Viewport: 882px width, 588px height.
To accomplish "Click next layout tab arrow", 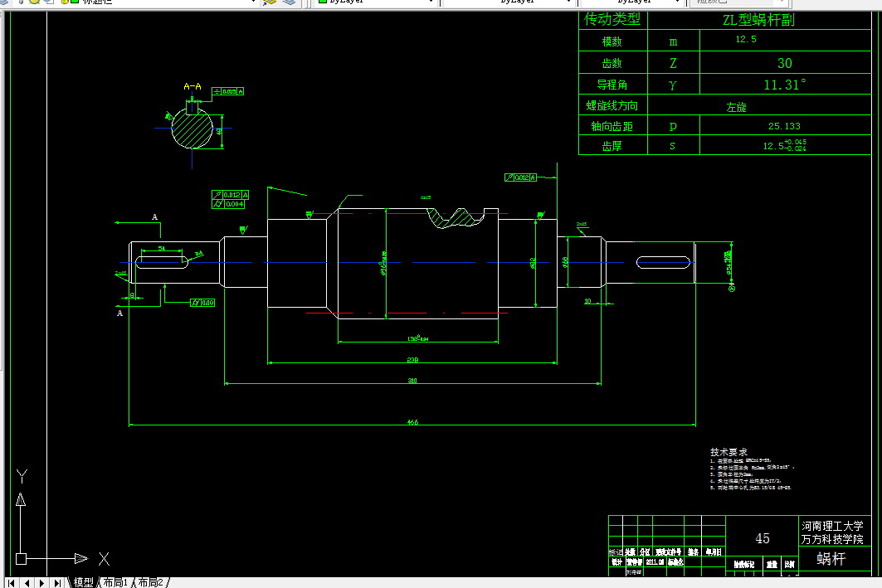I will (42, 583).
